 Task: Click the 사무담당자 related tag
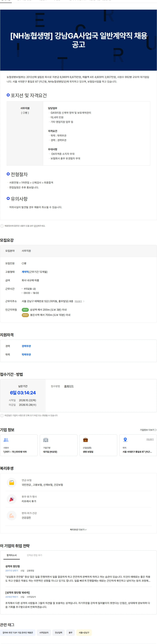pyautogui.click(x=44, y=633)
